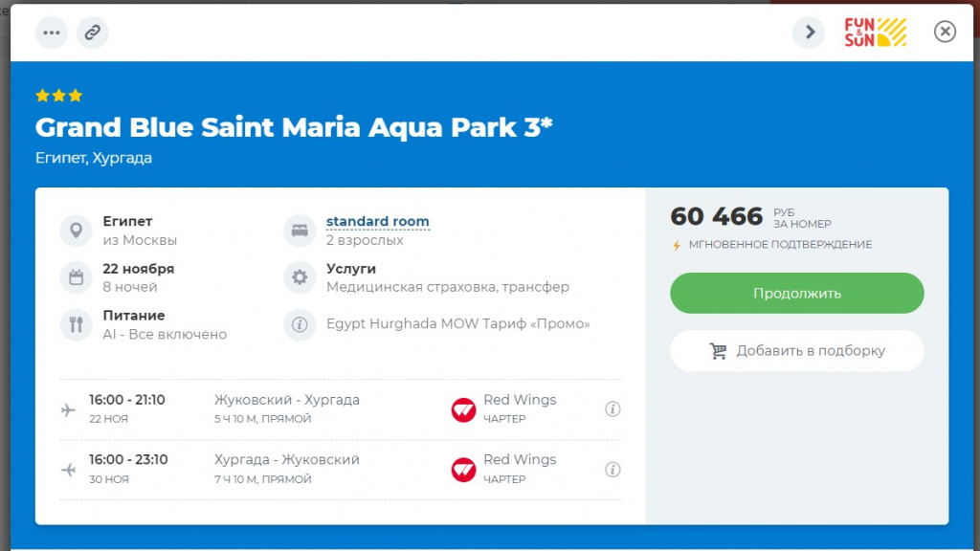Click the gear icon beside Услуги
980x551 pixels.
point(300,277)
